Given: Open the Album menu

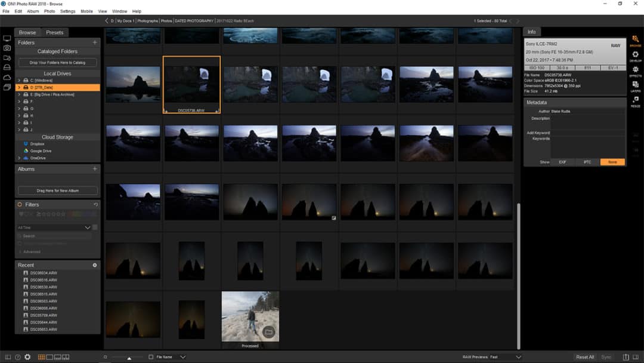Looking at the screenshot, I should click(33, 11).
